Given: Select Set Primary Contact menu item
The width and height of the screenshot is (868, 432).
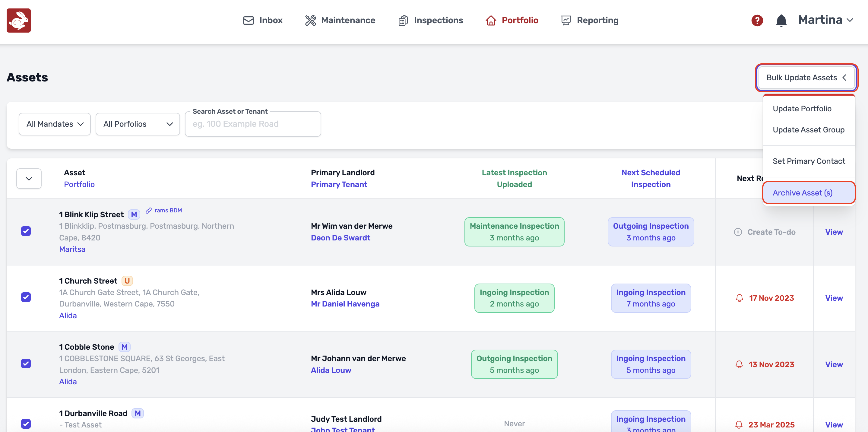Looking at the screenshot, I should coord(808,161).
